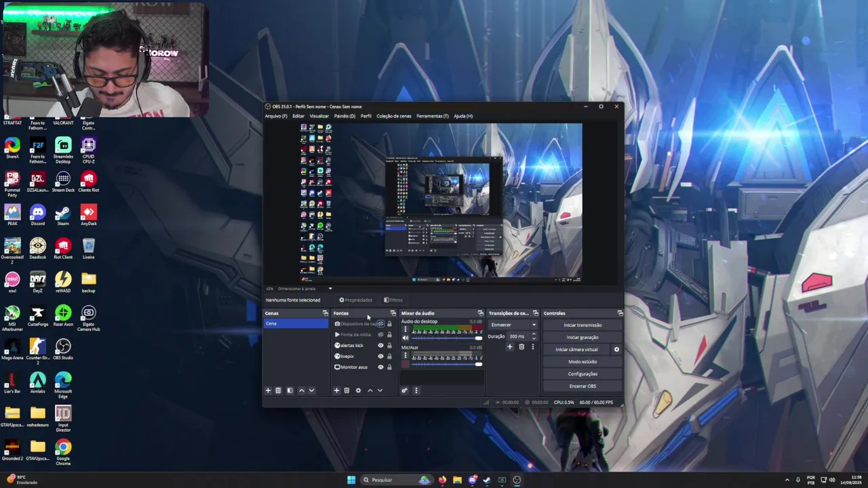Open Áudio do desktop options menu
The height and width of the screenshot is (488, 868).
tap(406, 329)
